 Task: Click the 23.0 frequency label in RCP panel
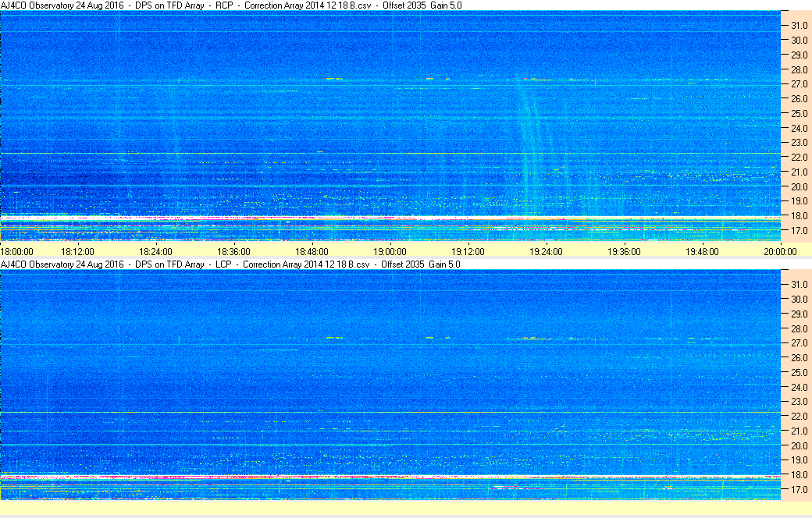tap(799, 142)
